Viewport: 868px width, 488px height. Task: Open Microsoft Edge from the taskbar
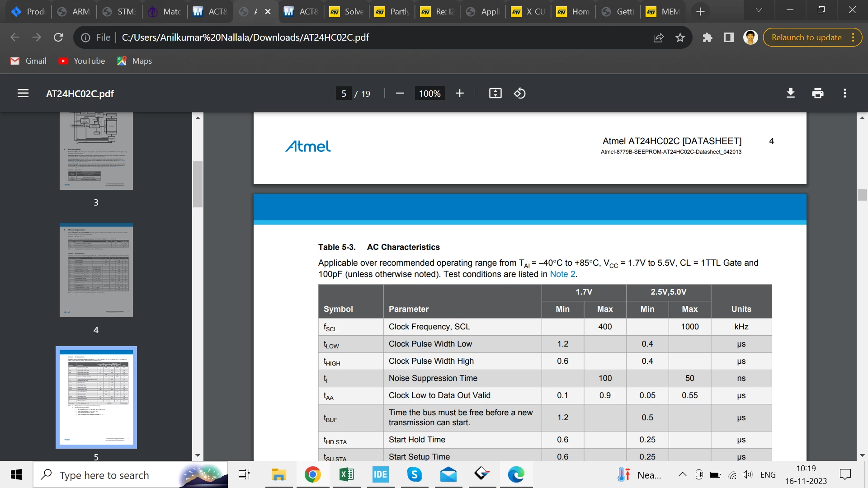(x=516, y=475)
